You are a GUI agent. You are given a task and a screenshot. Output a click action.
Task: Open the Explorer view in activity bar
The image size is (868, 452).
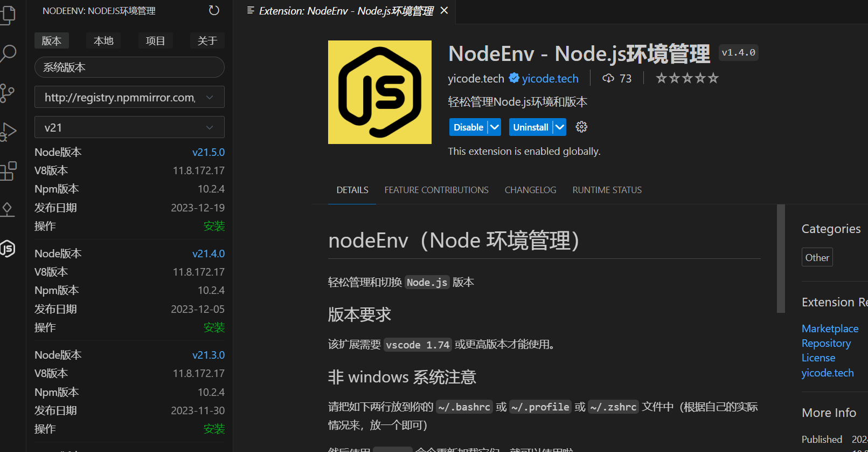(8, 15)
